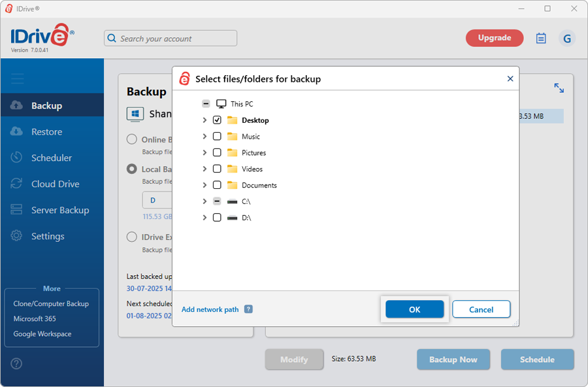The image size is (588, 387).
Task: Click the C:\ drive icon
Action: point(233,201)
